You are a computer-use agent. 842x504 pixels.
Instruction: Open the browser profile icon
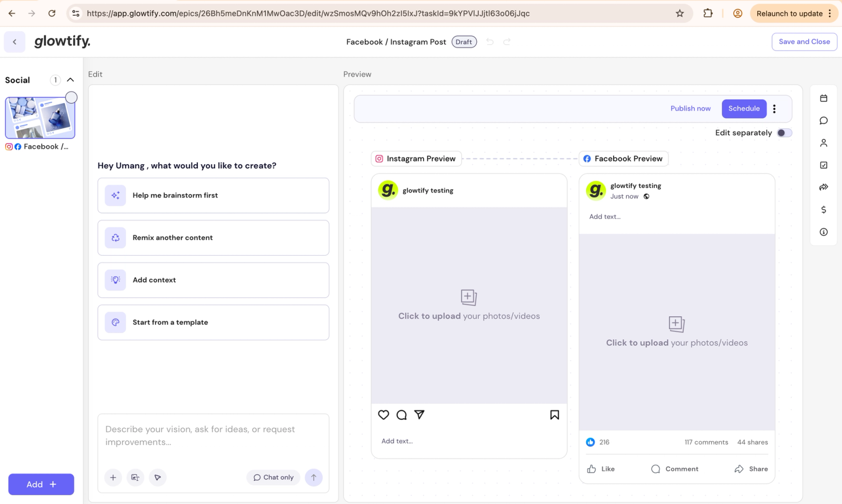738,14
